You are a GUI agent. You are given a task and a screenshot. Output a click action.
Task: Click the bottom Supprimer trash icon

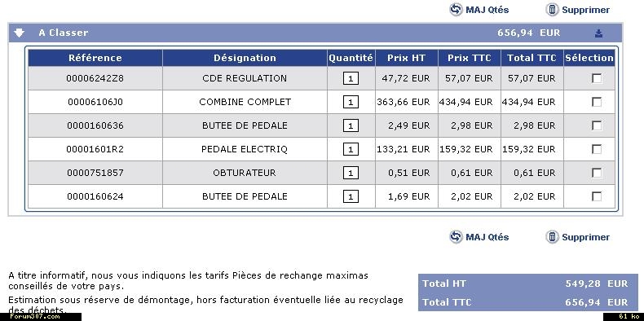click(552, 237)
